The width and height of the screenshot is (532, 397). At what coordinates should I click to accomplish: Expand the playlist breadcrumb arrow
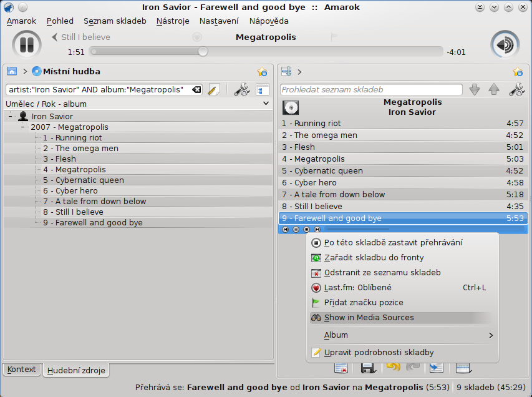pos(299,72)
